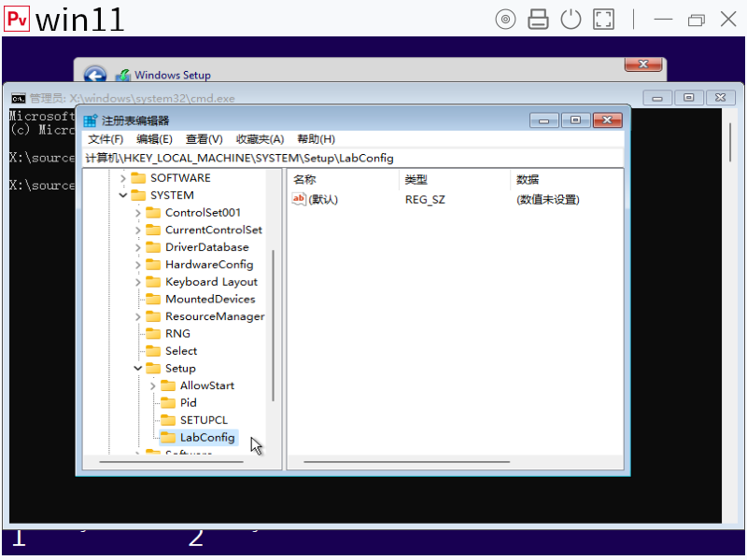Screen dimensions: 747x560
Task: Minimize the Registry Editor window
Action: 544,120
